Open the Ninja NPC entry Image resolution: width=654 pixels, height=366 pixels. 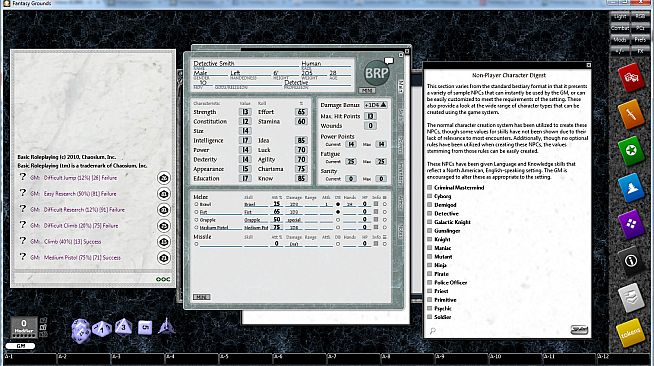pyautogui.click(x=440, y=265)
